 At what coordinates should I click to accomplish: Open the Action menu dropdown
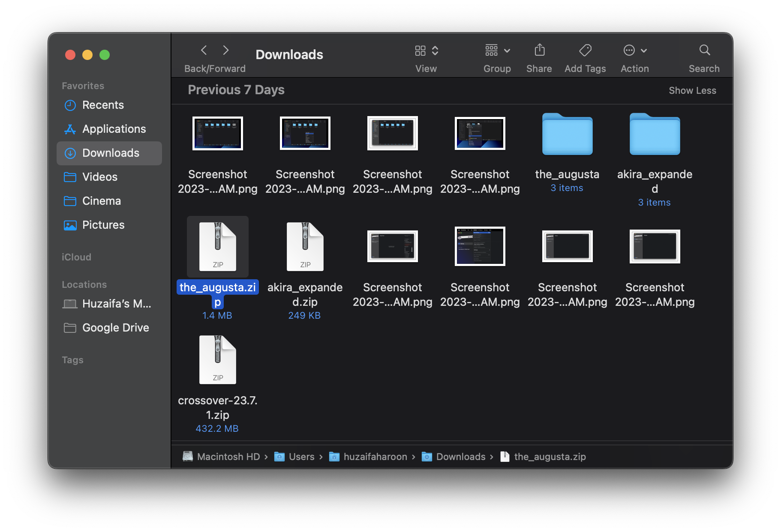coord(635,51)
